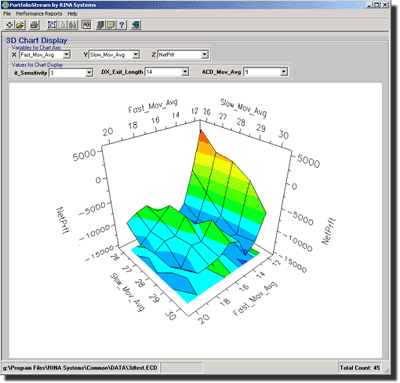Viewport: 400px width, 383px height.
Task: Expand the Y axis Slow_Mov_Avg dropdown
Action: [135, 54]
